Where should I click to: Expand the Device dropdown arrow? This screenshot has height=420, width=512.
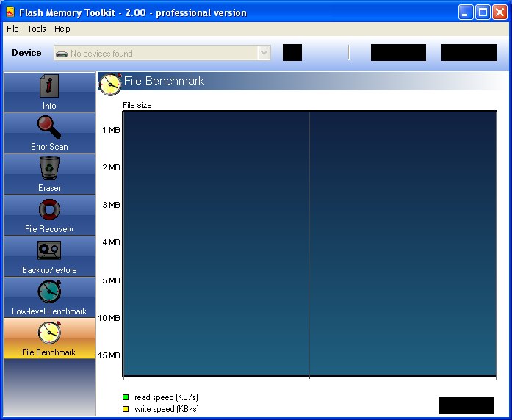[264, 53]
